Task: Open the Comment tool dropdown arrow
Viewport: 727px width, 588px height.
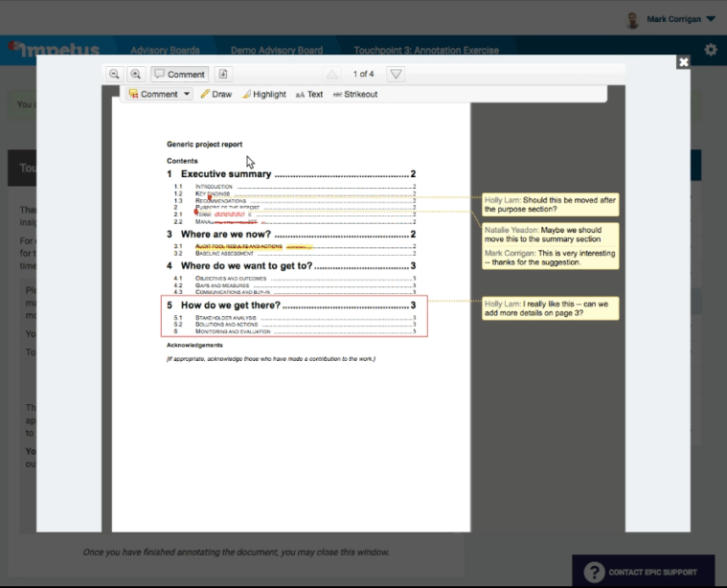Action: (x=187, y=94)
